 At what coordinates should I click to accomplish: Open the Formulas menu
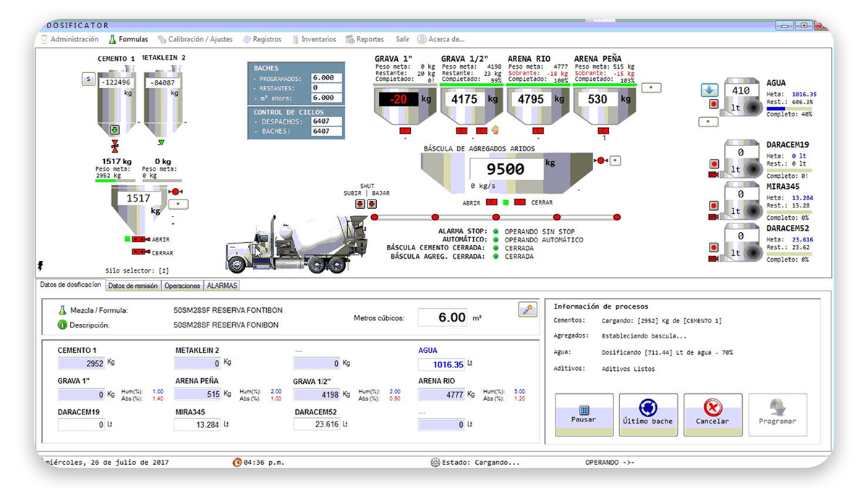click(128, 40)
